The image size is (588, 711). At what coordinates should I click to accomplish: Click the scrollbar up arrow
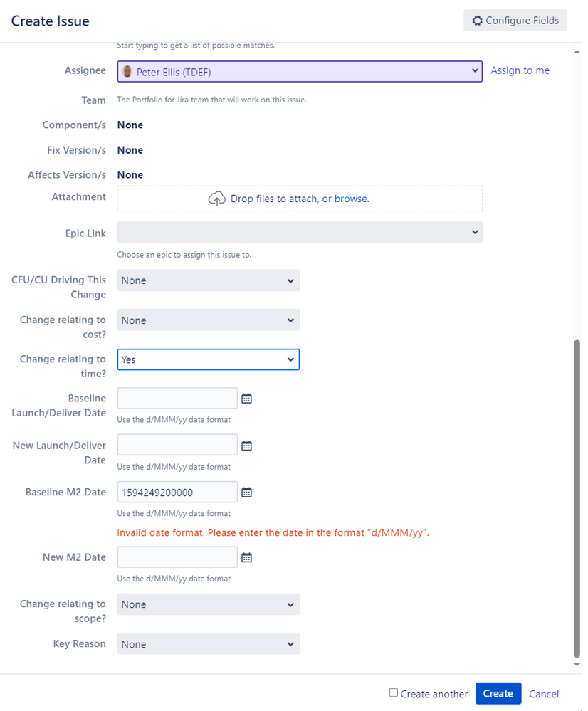pyautogui.click(x=577, y=52)
